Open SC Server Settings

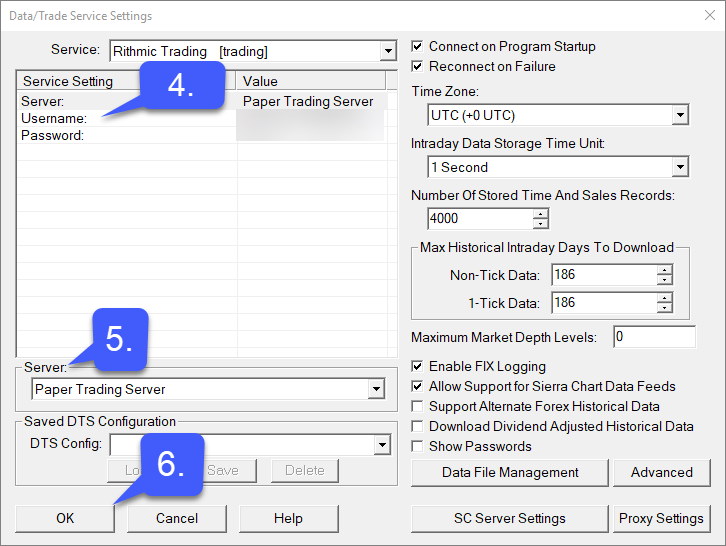pyautogui.click(x=510, y=518)
